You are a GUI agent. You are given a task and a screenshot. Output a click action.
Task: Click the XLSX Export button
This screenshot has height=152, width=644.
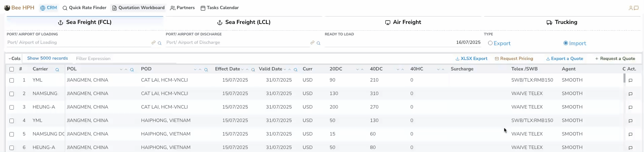(471, 59)
